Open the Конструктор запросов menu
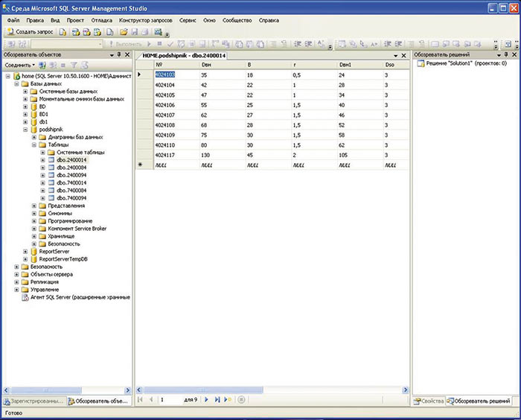 [x=146, y=20]
